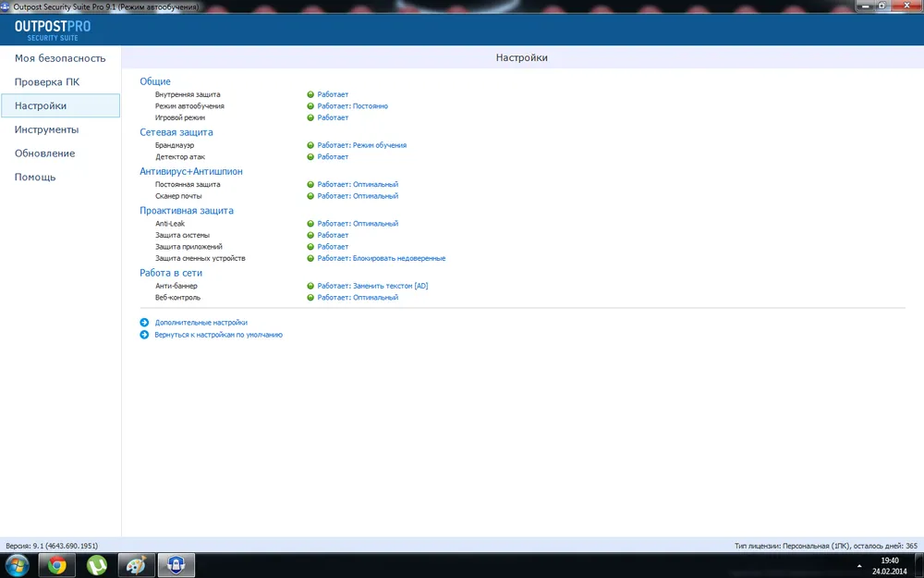This screenshot has height=578, width=924.
Task: Open Google Chrome from the taskbar
Action: 57,564
